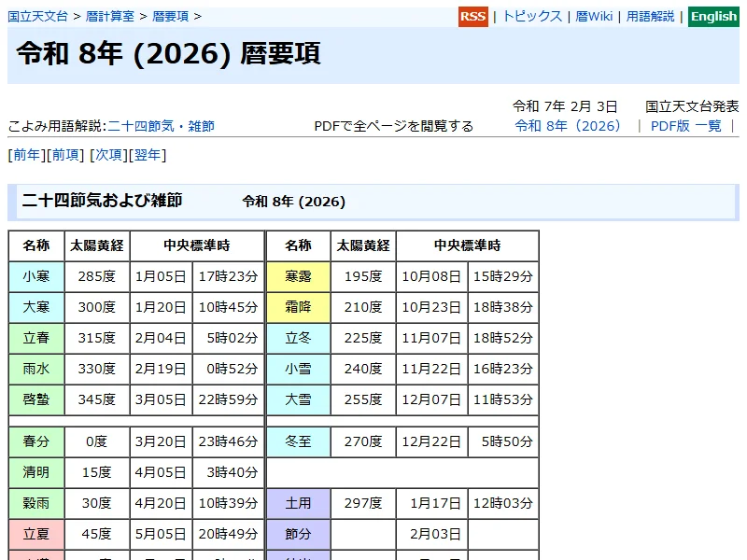Click the 17時23分 time cell

click(x=228, y=276)
